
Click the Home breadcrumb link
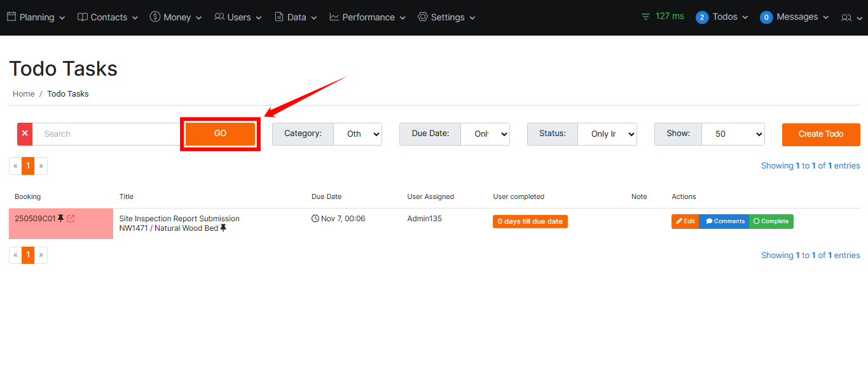[x=24, y=94]
